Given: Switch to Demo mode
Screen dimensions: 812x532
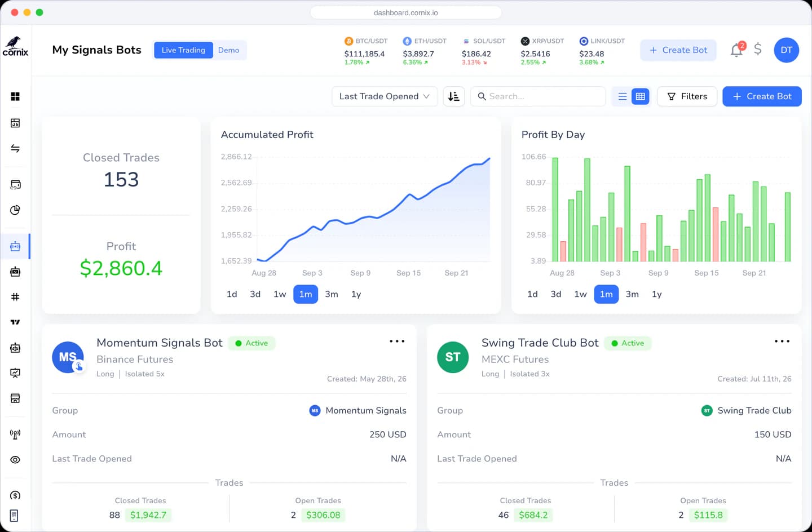Looking at the screenshot, I should click(x=228, y=50).
